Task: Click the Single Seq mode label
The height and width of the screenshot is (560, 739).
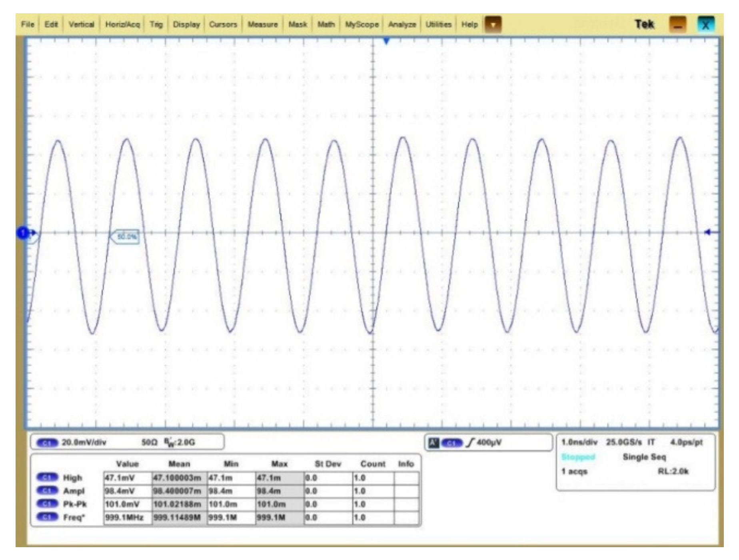Action: pos(644,457)
